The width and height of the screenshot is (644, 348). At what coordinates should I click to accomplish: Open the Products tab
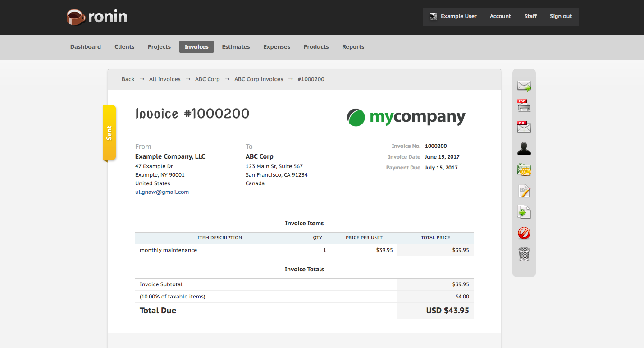click(316, 47)
